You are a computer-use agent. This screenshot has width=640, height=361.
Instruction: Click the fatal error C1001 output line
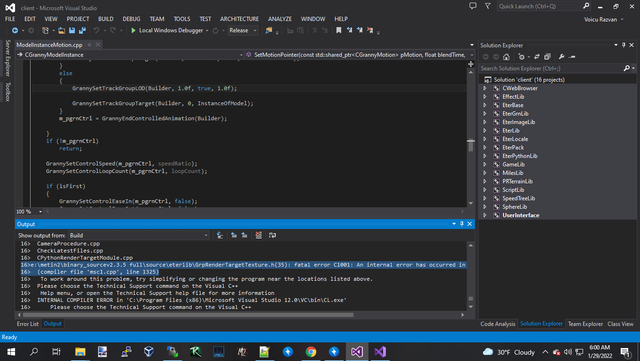pyautogui.click(x=243, y=265)
